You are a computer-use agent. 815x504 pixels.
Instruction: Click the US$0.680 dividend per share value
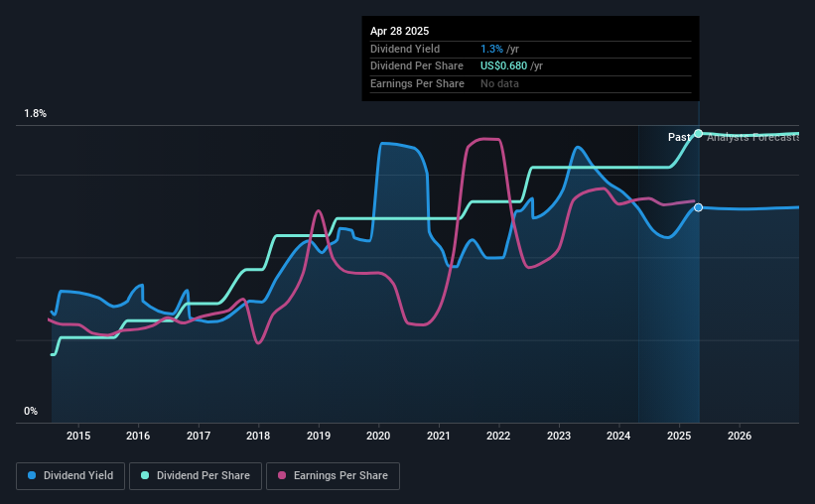point(503,66)
